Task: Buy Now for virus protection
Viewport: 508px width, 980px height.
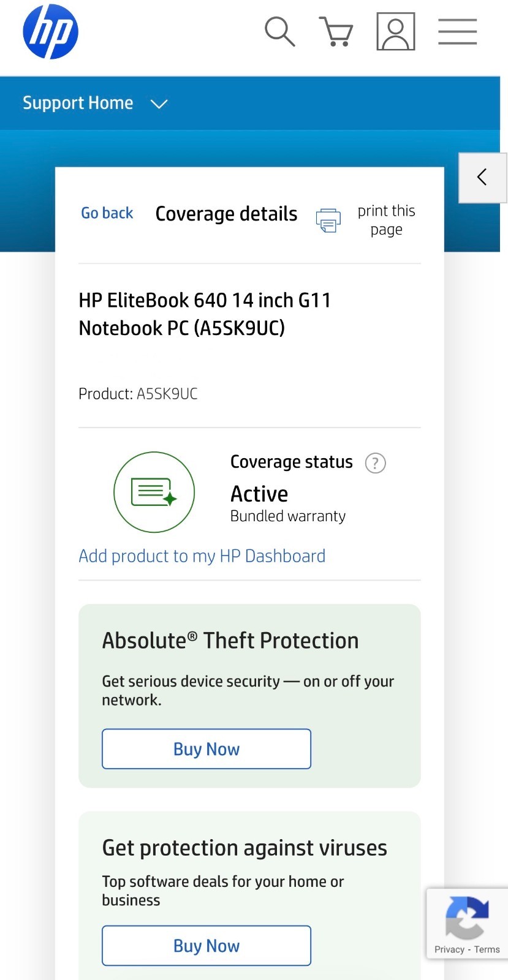Action: 207,946
